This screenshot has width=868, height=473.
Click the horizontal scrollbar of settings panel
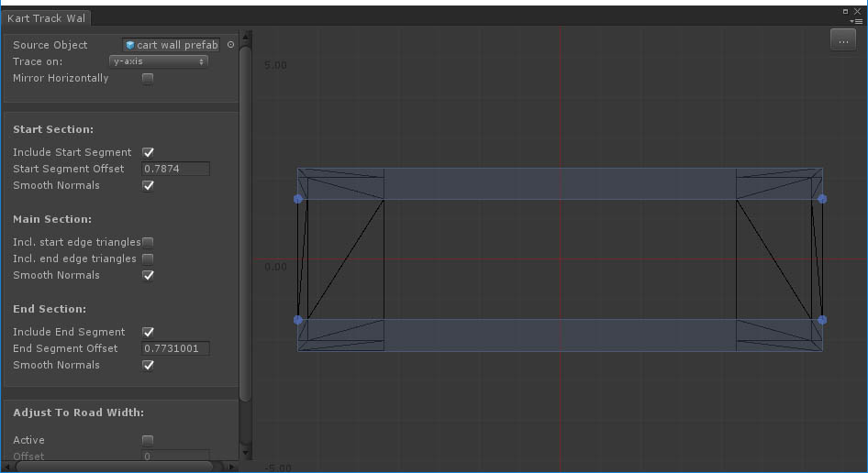click(x=114, y=467)
